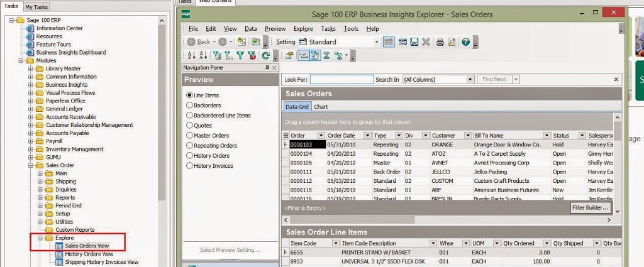Screen dimensions: 644x267
Task: Open the Order Date column filter dropdown
Action: click(367, 135)
